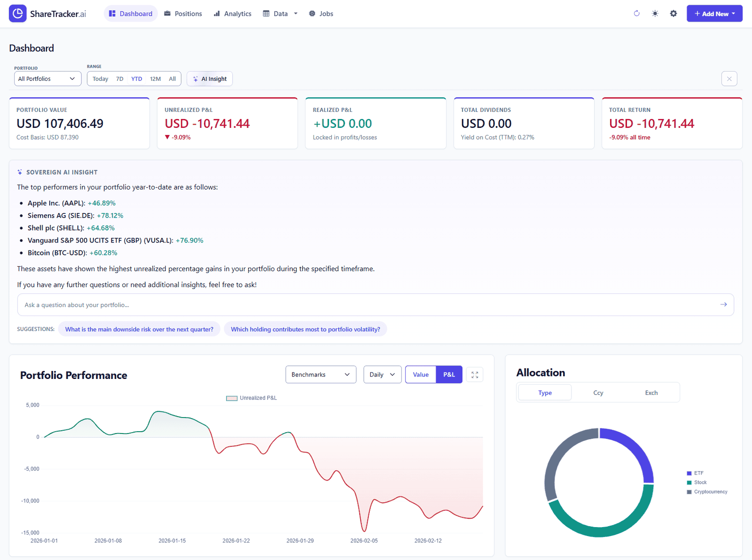
Task: Expand the Portfolio Performance chart to fullscreen
Action: click(475, 374)
